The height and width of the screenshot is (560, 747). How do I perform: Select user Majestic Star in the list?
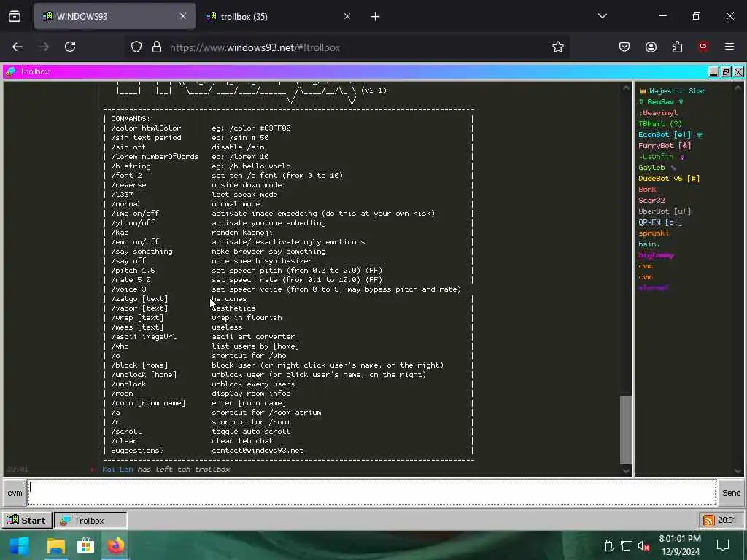click(673, 91)
